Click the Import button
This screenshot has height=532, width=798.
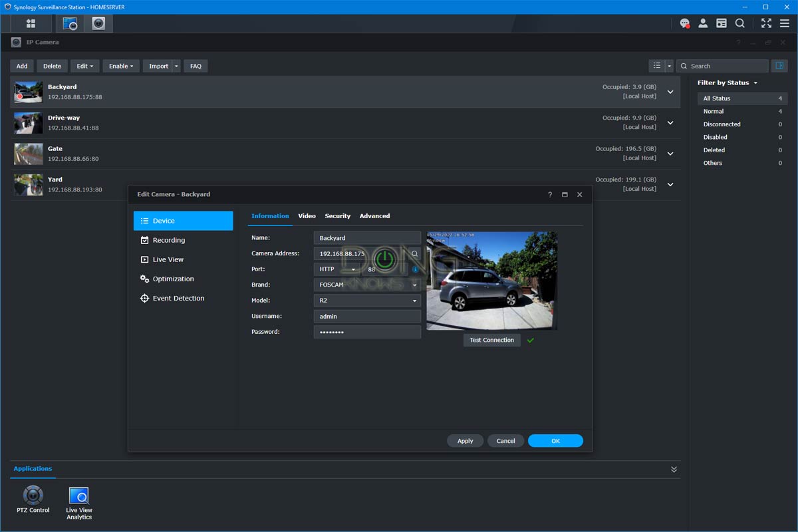[158, 66]
